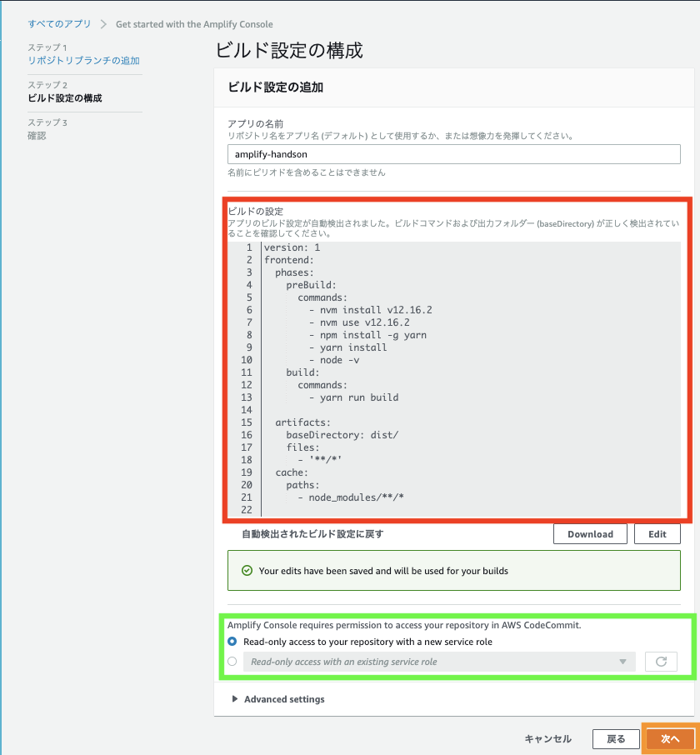
Task: Open the existing service role dropdown
Action: pos(439,662)
